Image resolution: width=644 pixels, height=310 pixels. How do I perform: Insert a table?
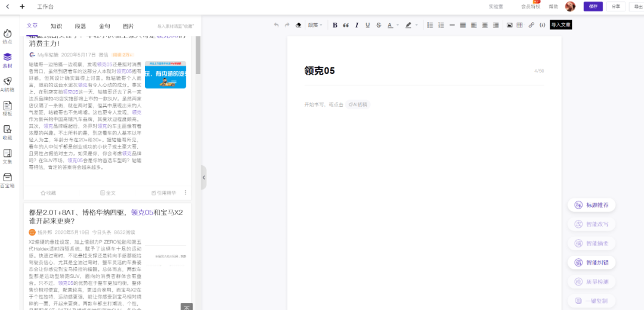point(519,25)
